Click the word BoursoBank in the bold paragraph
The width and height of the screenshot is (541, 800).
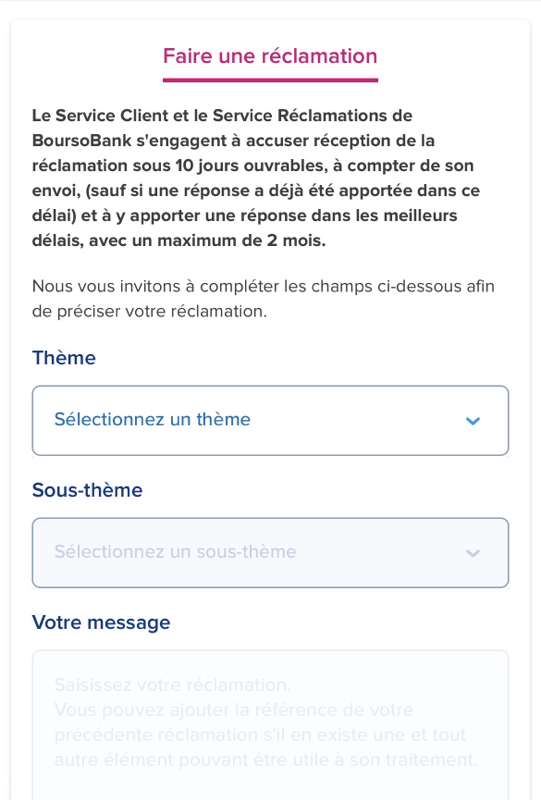tap(82, 140)
